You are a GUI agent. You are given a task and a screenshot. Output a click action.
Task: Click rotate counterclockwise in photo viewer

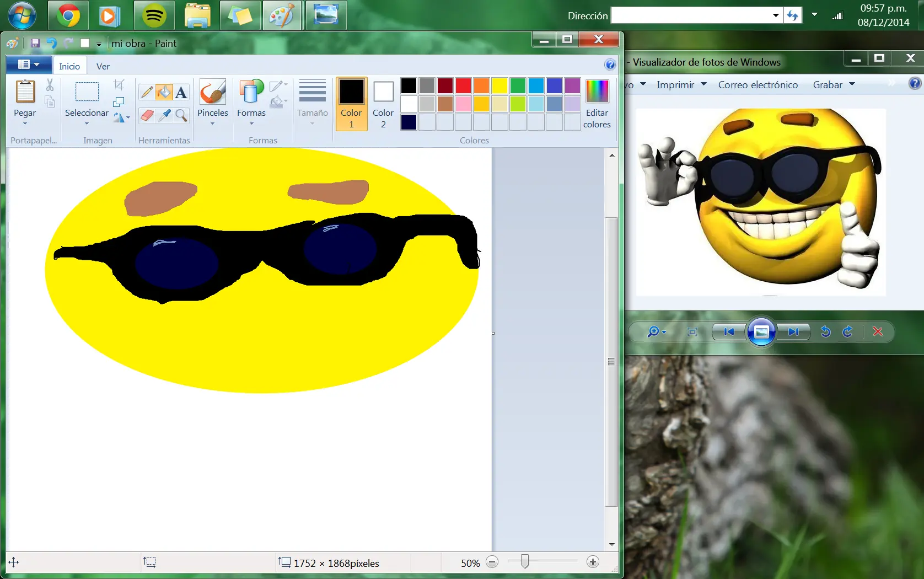coord(825,331)
